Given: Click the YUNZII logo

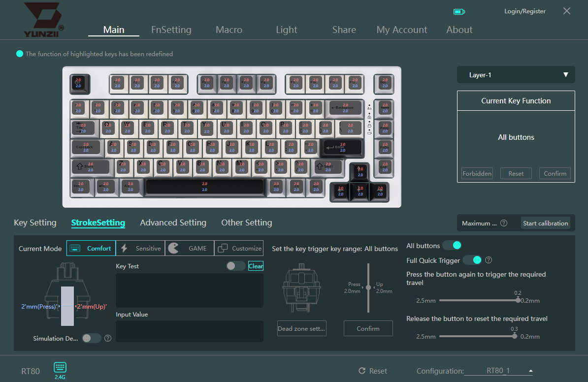Looking at the screenshot, I should pos(43,20).
